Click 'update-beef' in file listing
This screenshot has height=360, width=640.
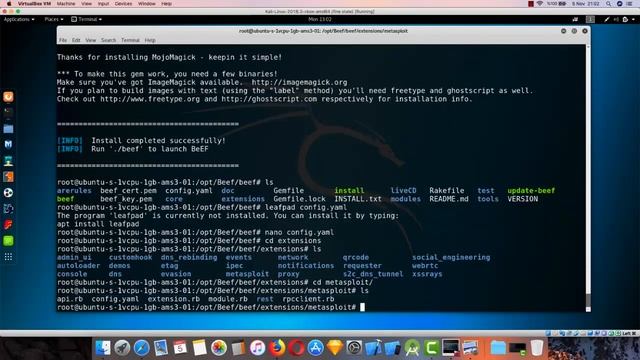(x=531, y=191)
